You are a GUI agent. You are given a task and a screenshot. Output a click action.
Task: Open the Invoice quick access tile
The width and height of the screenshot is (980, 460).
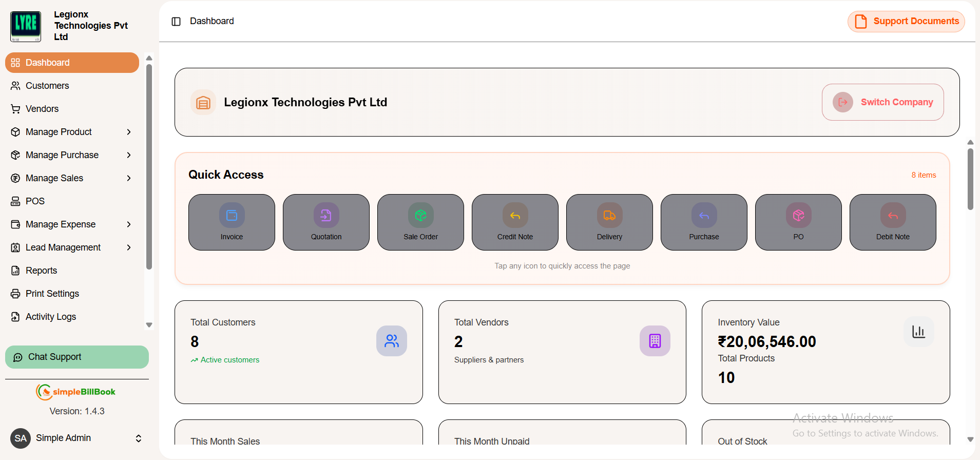point(232,222)
